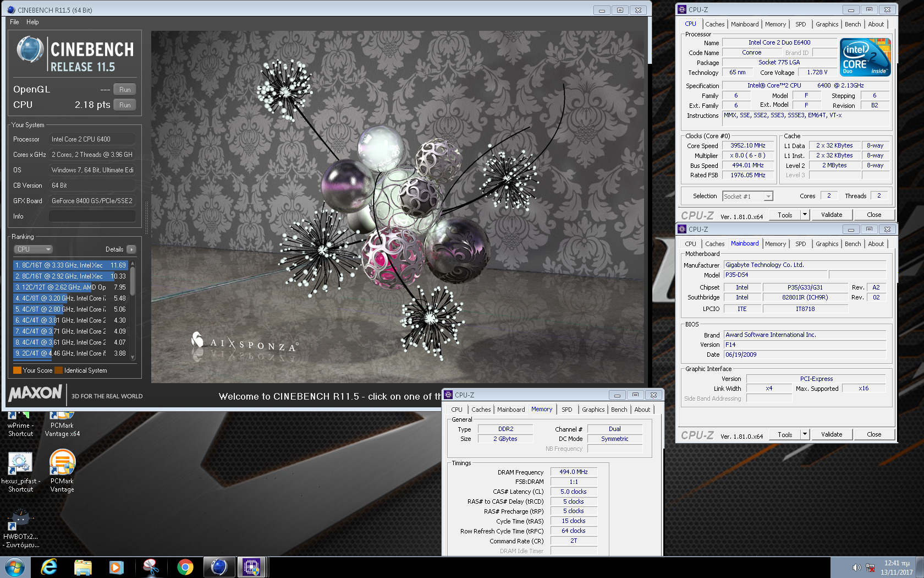Run the OpenGL benchmark
This screenshot has height=578, width=924.
(x=125, y=90)
